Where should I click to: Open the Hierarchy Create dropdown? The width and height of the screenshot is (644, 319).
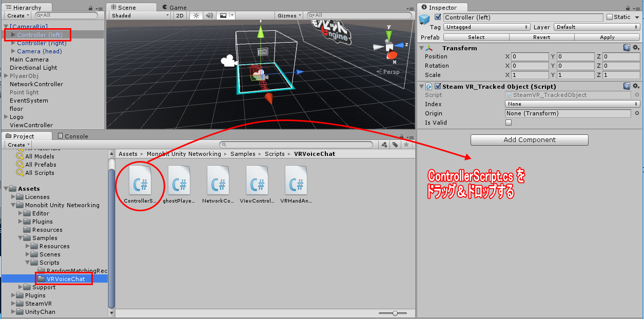pos(18,15)
